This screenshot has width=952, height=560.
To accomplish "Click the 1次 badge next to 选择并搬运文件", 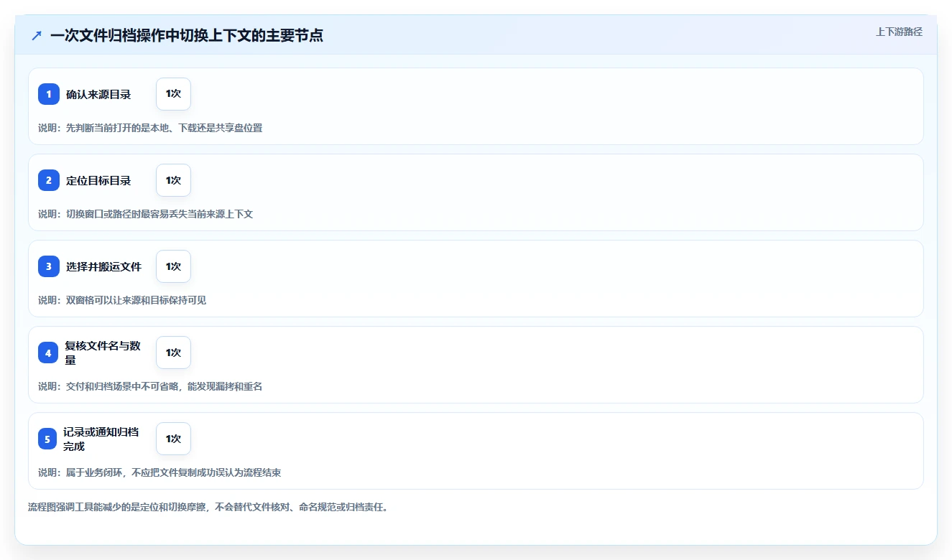I will coord(173,266).
